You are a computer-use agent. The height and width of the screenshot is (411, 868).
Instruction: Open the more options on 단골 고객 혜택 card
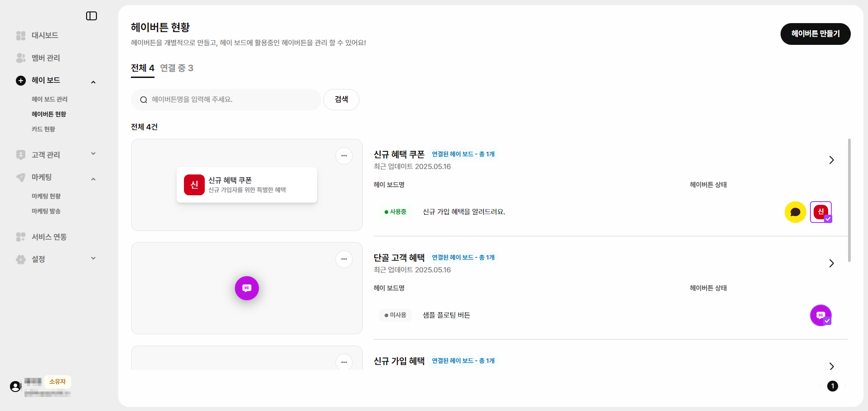point(344,259)
